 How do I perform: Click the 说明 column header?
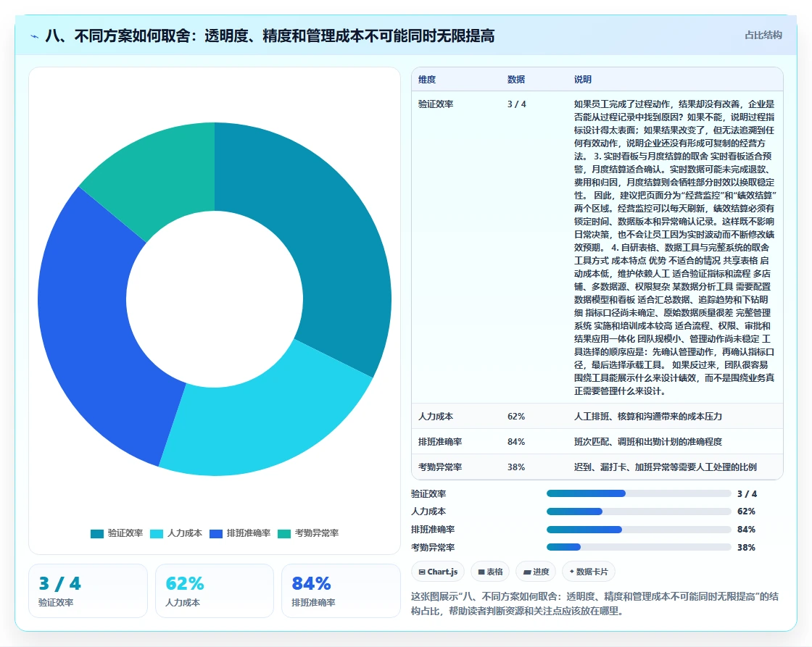[583, 79]
